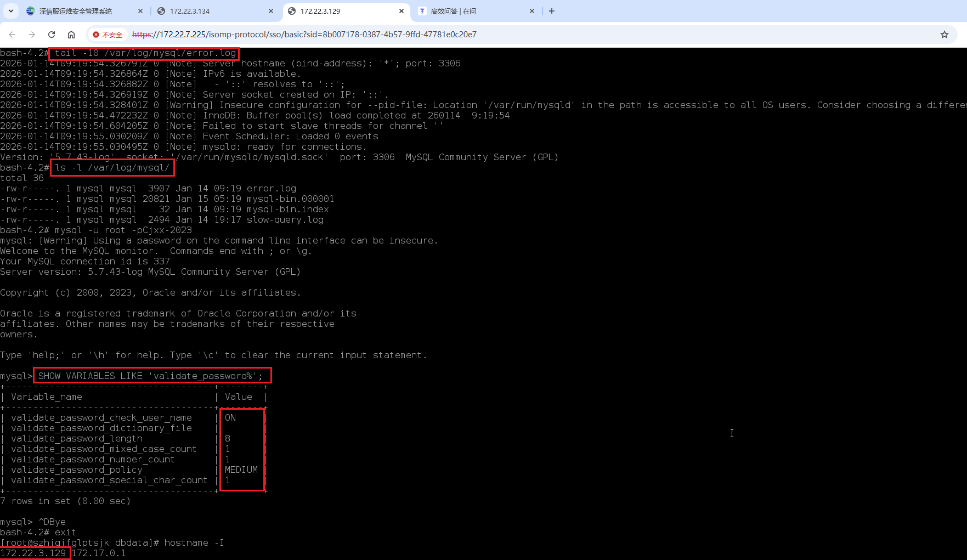The image size is (967, 560).
Task: Close the 深信服运维安全管理系统 tab
Action: click(x=140, y=11)
